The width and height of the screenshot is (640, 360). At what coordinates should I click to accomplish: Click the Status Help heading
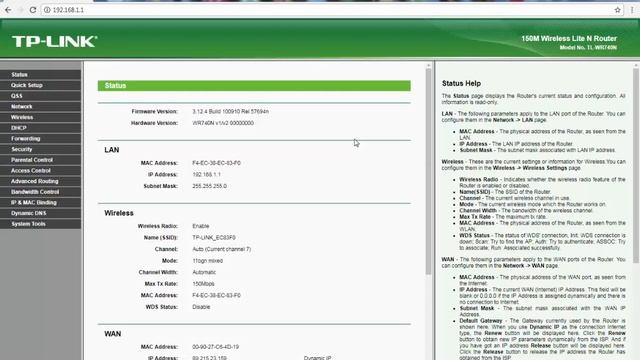461,83
